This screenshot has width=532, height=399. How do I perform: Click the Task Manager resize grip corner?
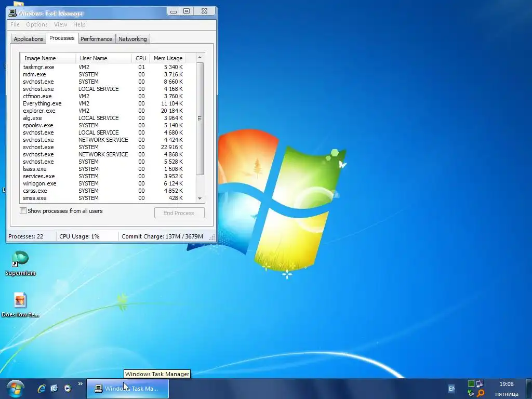tap(212, 237)
